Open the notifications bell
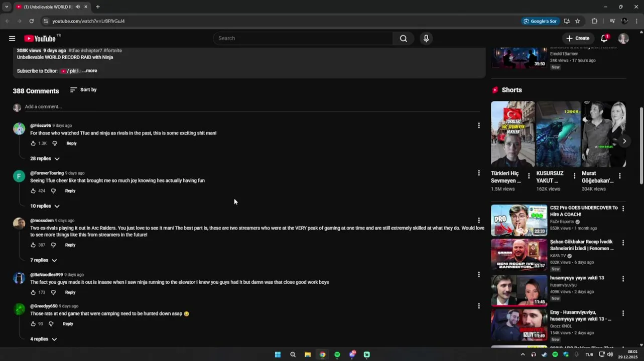Image resolution: width=644 pixels, height=361 pixels. click(605, 39)
